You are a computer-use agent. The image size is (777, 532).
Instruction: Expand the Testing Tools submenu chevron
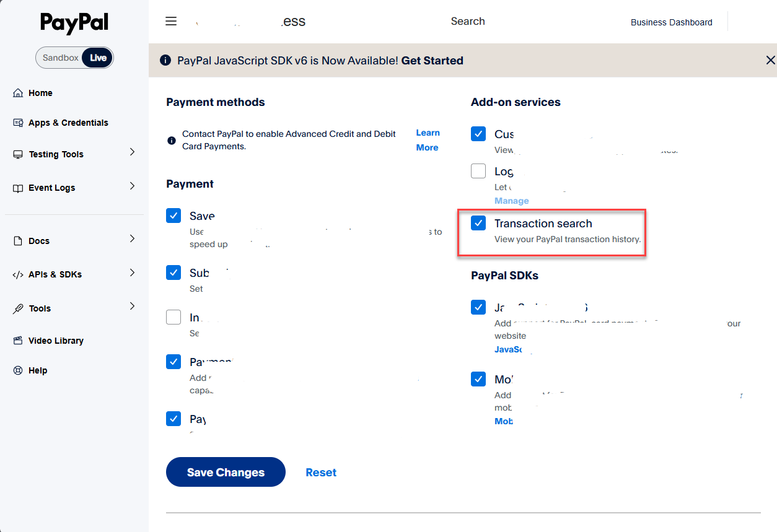coord(132,152)
